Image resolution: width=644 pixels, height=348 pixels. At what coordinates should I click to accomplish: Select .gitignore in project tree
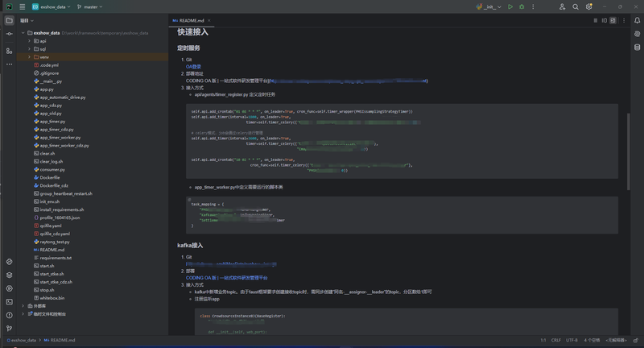(49, 73)
